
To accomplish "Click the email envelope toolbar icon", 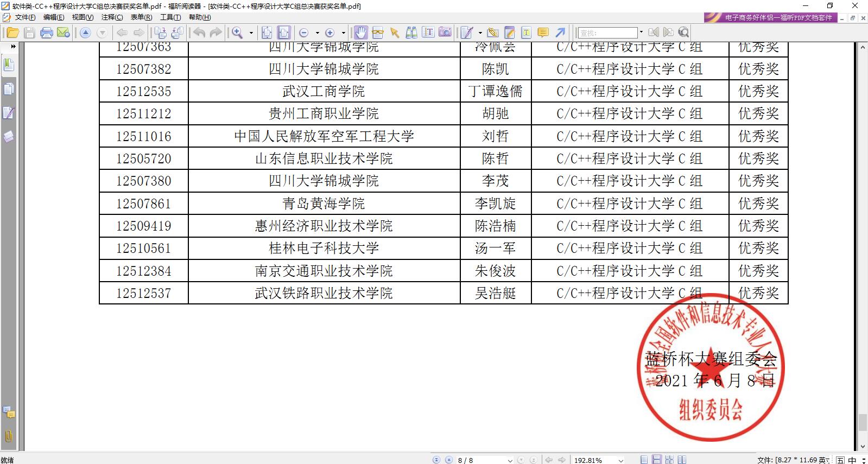I will click(x=63, y=33).
